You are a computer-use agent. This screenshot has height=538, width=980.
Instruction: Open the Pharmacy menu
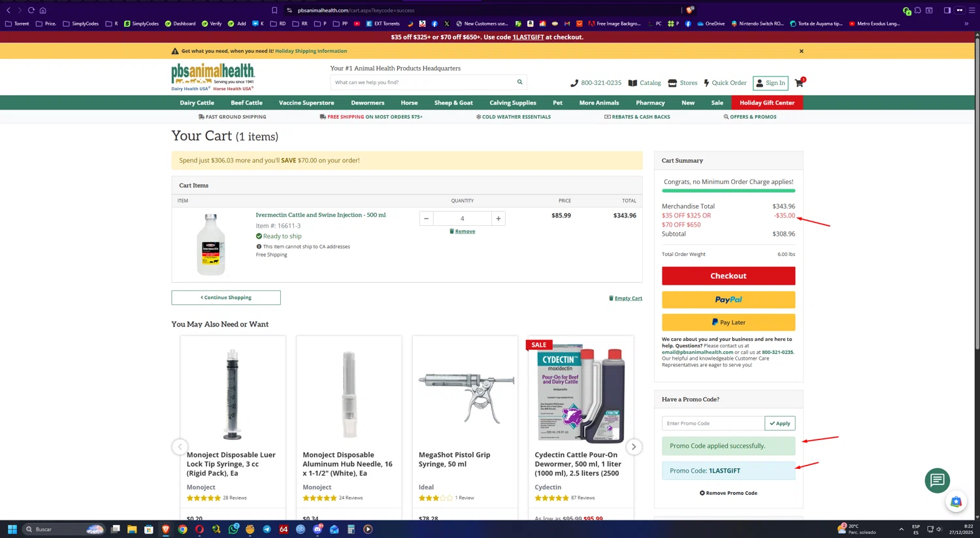click(x=650, y=103)
